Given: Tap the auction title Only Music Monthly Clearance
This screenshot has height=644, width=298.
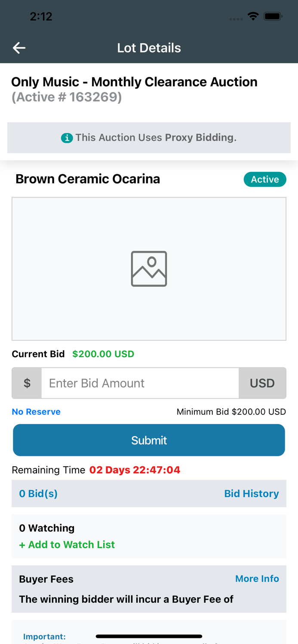Looking at the screenshot, I should coord(135,82).
